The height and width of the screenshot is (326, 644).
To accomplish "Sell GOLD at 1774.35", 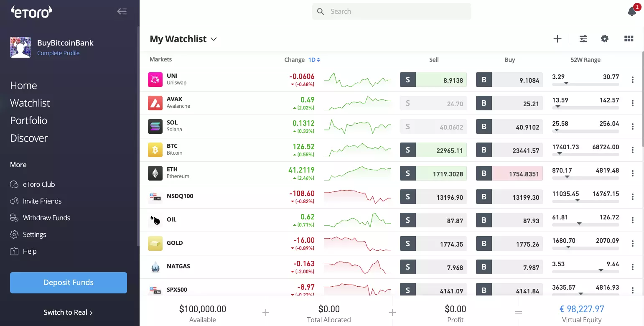I will tap(433, 244).
